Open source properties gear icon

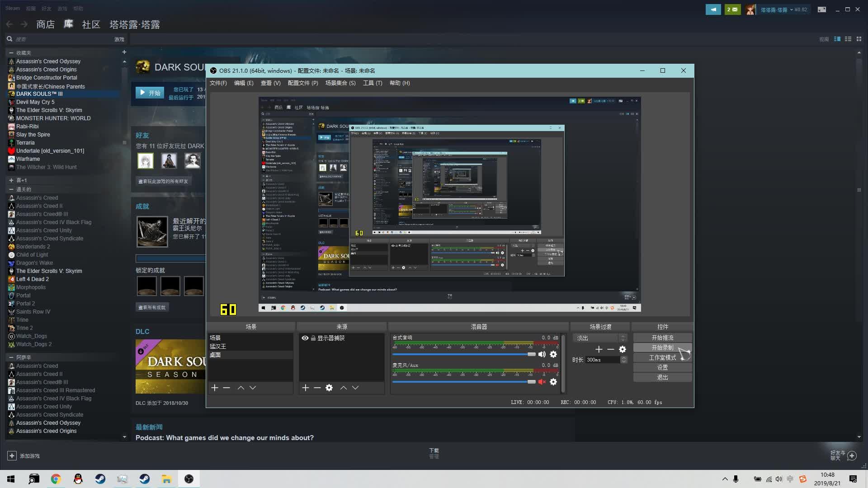[x=329, y=388]
